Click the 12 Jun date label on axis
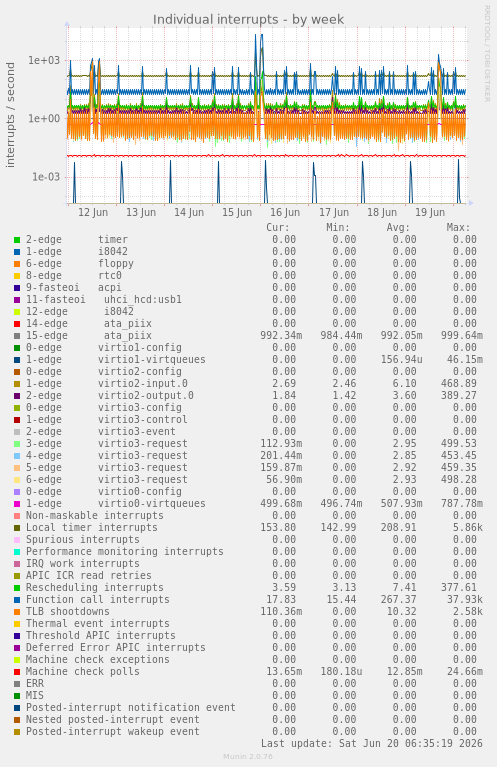Viewport: 497px width, 767px height. 93,212
